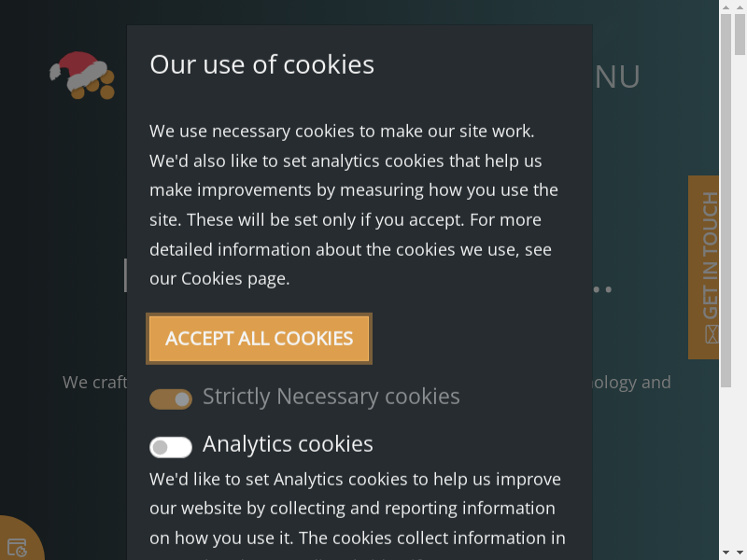
Task: Click the Analytics cookies label text
Action: (288, 444)
